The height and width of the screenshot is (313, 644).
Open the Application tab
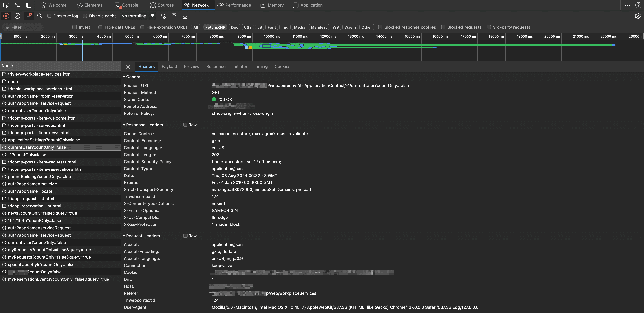[308, 5]
